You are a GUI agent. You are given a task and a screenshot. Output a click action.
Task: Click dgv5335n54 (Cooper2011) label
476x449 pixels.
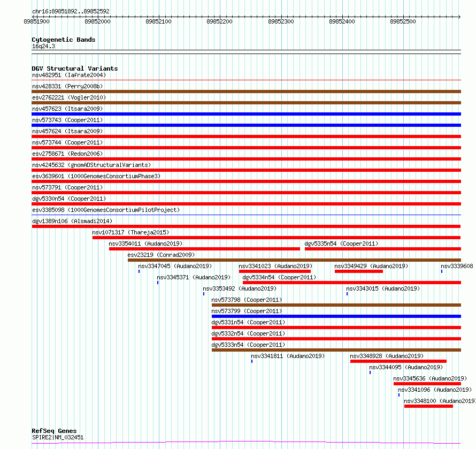pyautogui.click(x=342, y=243)
